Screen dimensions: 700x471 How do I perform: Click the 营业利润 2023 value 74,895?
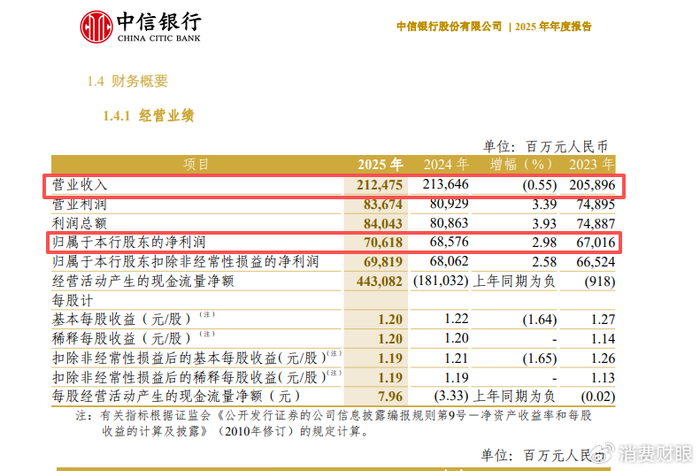(x=596, y=204)
